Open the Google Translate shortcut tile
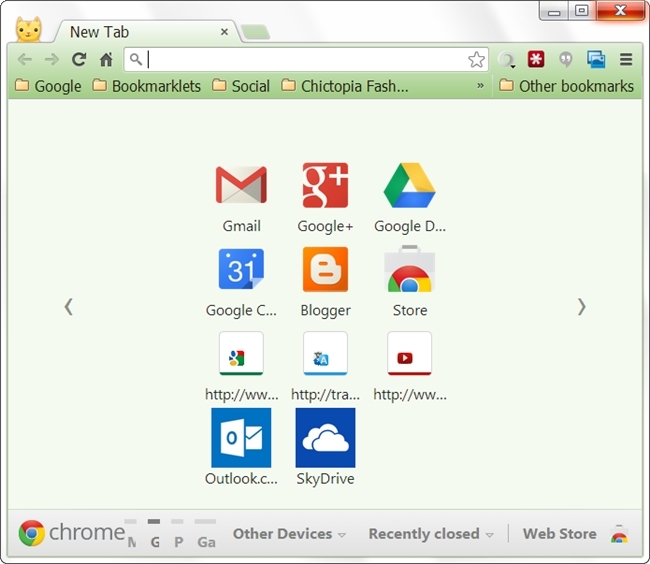 [x=325, y=353]
